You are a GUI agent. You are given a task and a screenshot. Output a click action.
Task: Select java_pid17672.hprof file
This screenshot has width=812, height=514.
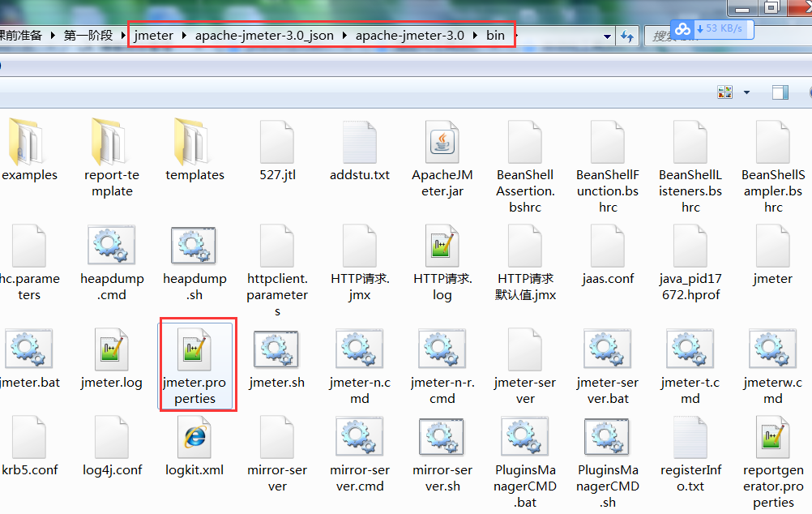[x=690, y=263]
